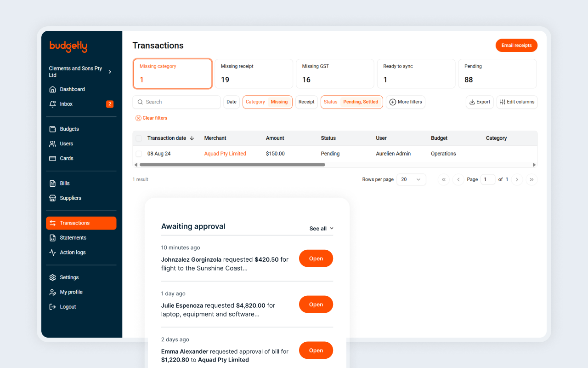Clear all active filters
The width and height of the screenshot is (588, 368).
(151, 118)
